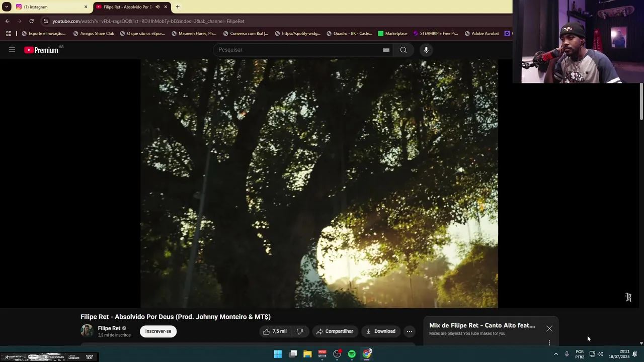644x362 pixels.
Task: Open STEAMRIP Free Pr bookmark
Action: click(x=436, y=34)
